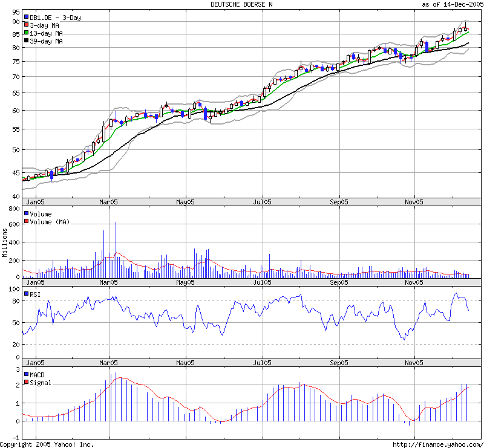The width and height of the screenshot is (484, 448).
Task: Click the 2 MACD axis label
Action: pos(18,385)
